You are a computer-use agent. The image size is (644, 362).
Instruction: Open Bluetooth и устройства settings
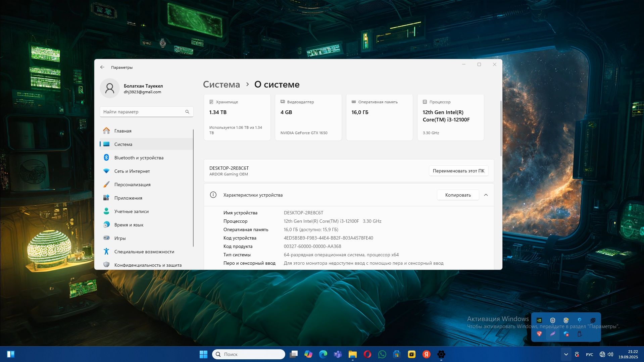pos(146,158)
